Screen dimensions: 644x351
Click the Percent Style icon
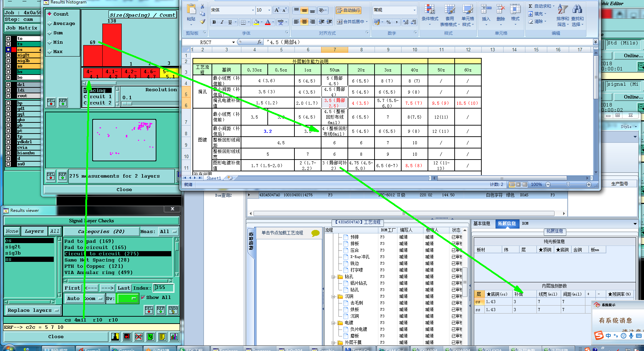click(388, 22)
